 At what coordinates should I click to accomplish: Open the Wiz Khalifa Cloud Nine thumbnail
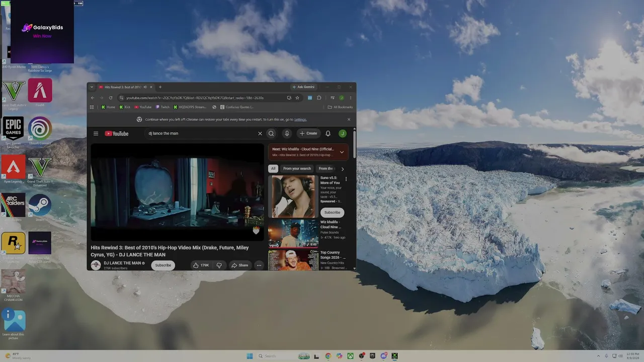(x=293, y=233)
